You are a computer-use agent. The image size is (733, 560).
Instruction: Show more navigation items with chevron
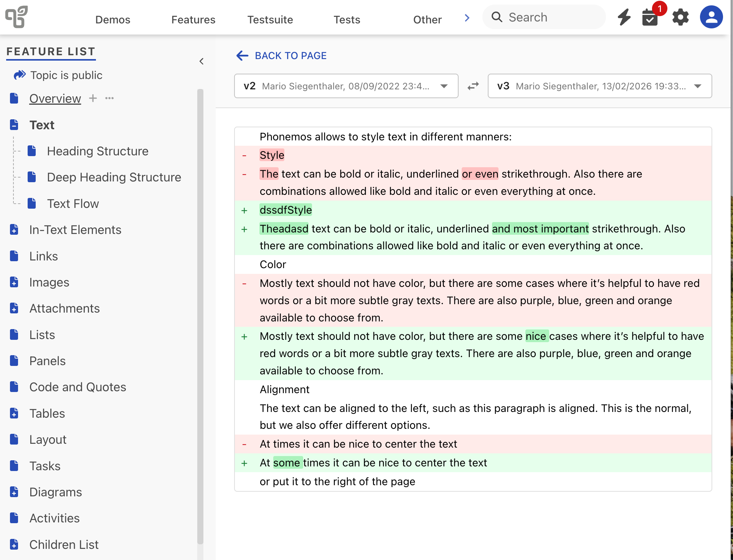[467, 18]
